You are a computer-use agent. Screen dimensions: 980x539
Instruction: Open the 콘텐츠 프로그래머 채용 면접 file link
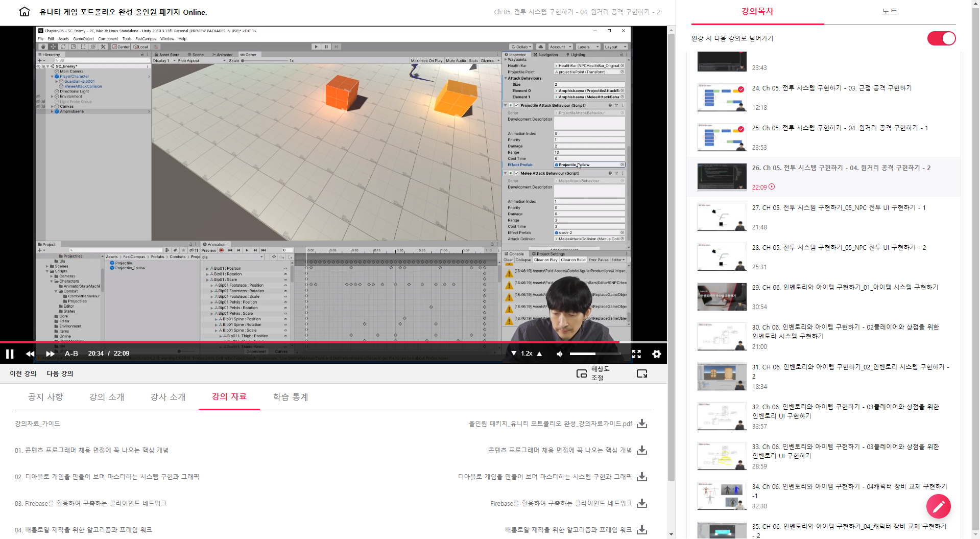pos(560,450)
